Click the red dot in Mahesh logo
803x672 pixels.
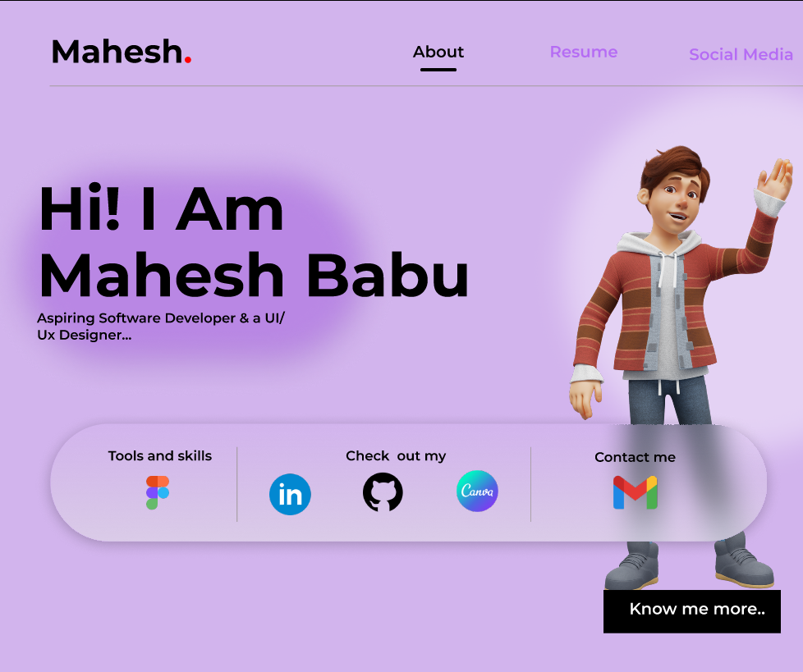188,60
